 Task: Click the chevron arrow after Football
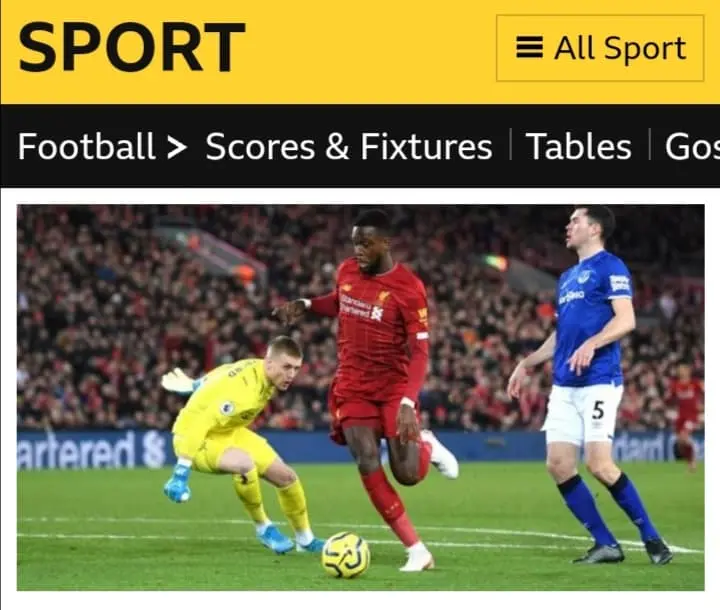tap(177, 148)
